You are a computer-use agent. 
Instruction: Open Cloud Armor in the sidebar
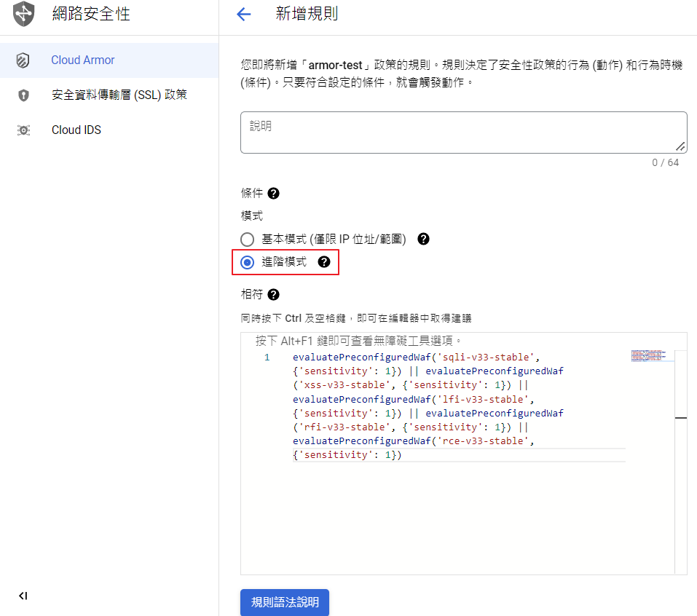(83, 60)
